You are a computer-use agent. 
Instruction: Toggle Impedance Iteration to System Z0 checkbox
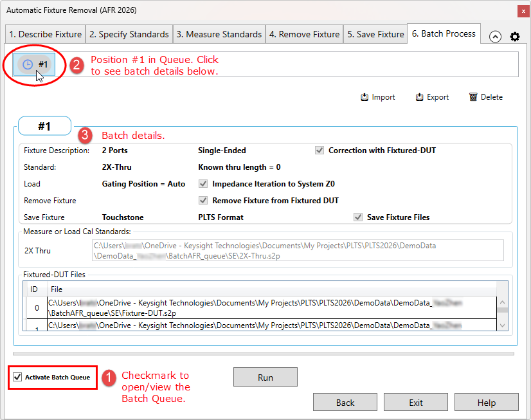pyautogui.click(x=203, y=184)
